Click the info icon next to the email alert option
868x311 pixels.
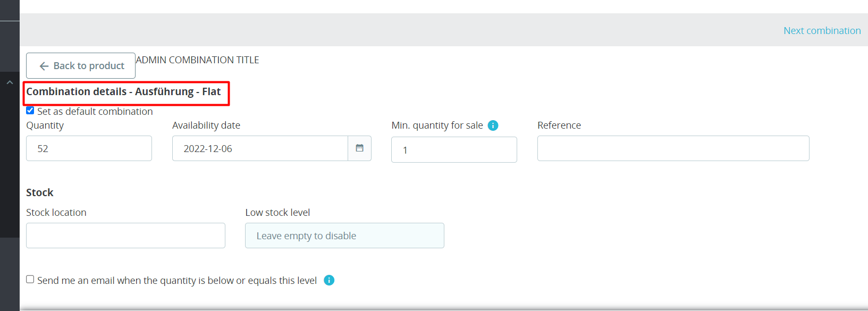coord(329,280)
